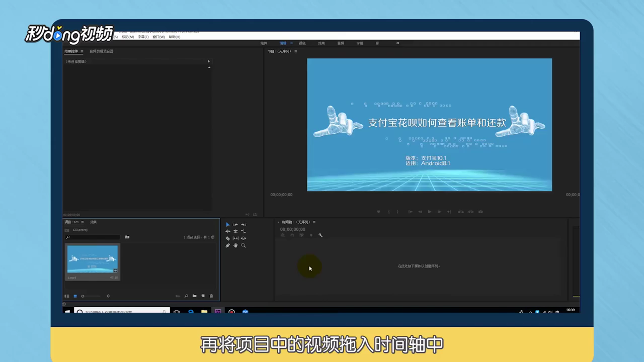Open the 组件 workspace tab
This screenshot has height=362, width=644.
[x=264, y=43]
